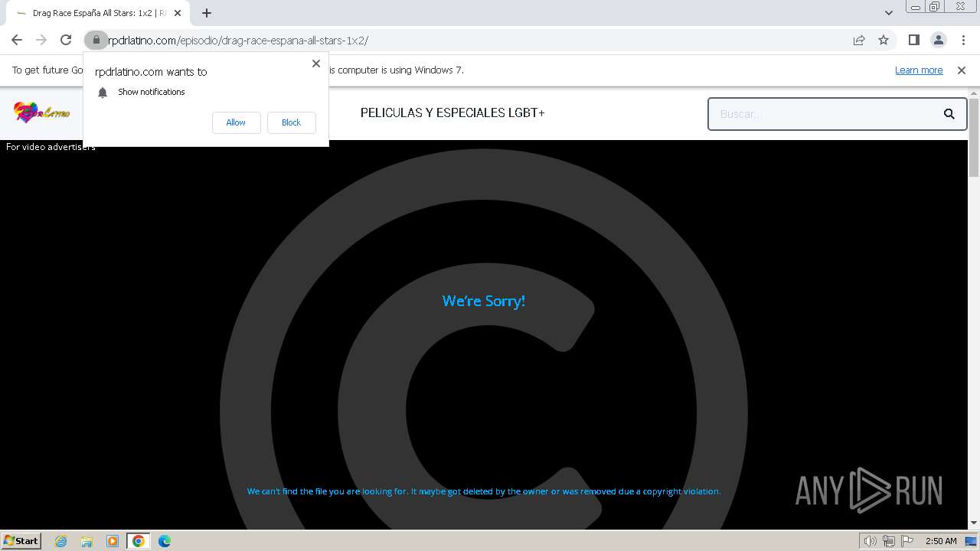Open Action Center flag icon
Image resolution: width=980 pixels, height=551 pixels.
click(x=907, y=541)
